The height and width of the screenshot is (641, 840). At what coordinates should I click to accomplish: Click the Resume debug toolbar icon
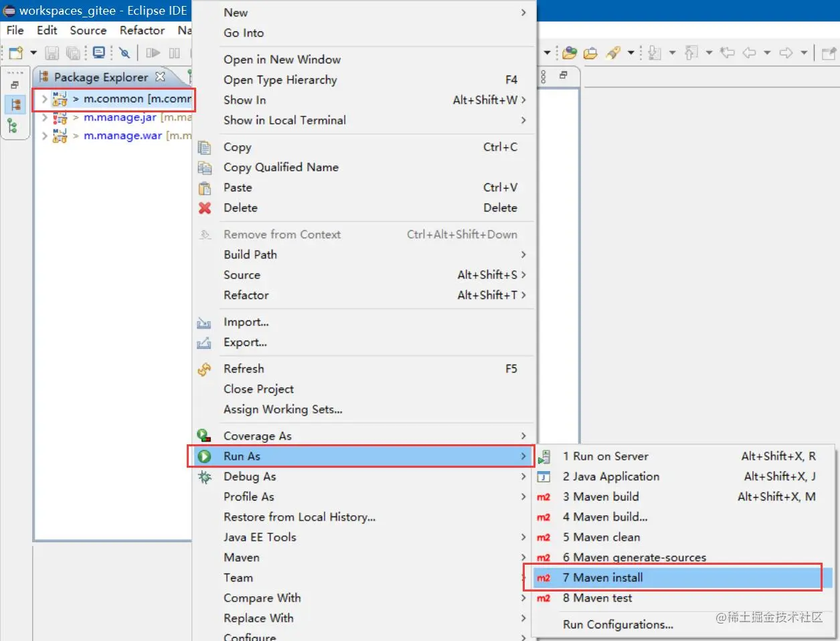pyautogui.click(x=153, y=53)
